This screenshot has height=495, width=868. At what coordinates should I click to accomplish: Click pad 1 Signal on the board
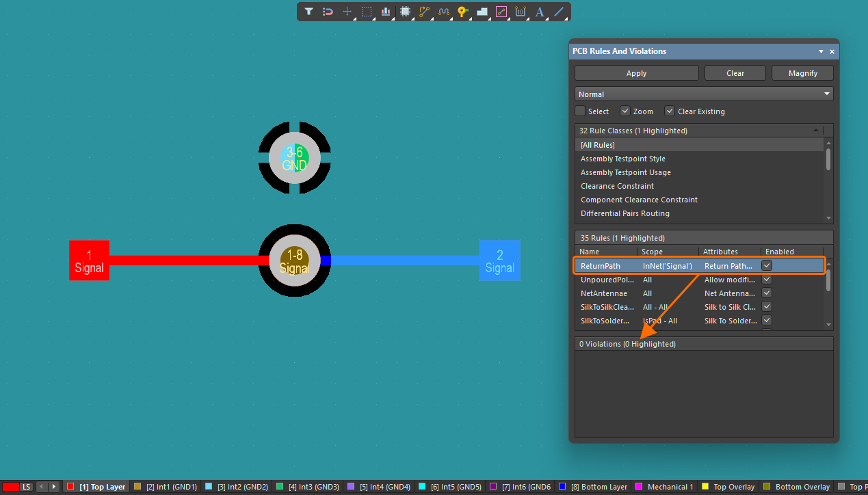89,260
